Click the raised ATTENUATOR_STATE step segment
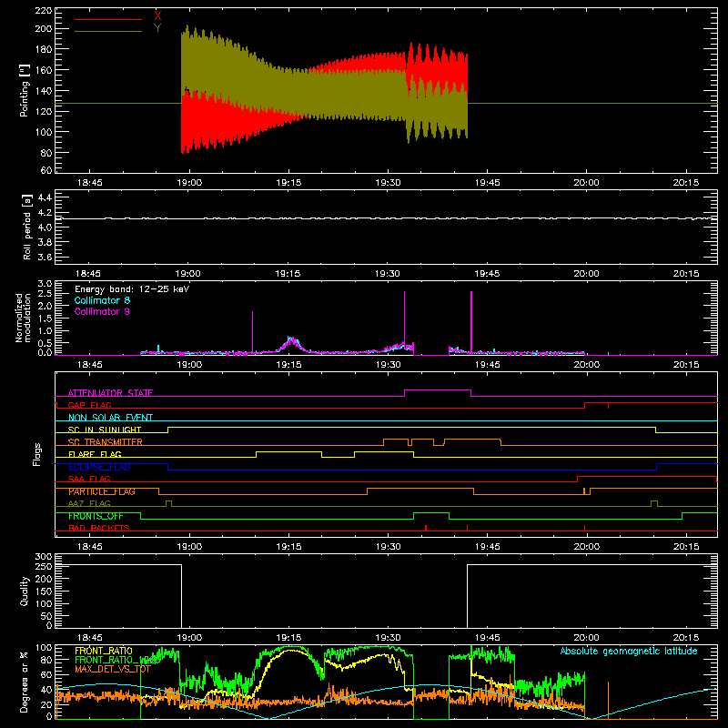Screen dimensions: 728x728 click(438, 390)
